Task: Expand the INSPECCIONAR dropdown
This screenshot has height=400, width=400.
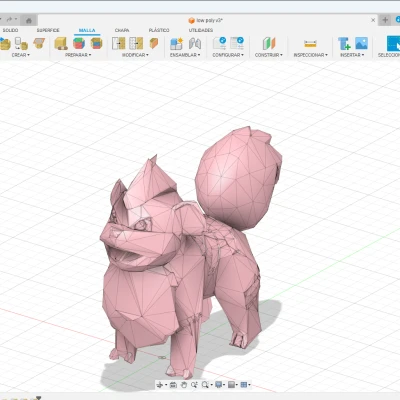Action: (311, 55)
